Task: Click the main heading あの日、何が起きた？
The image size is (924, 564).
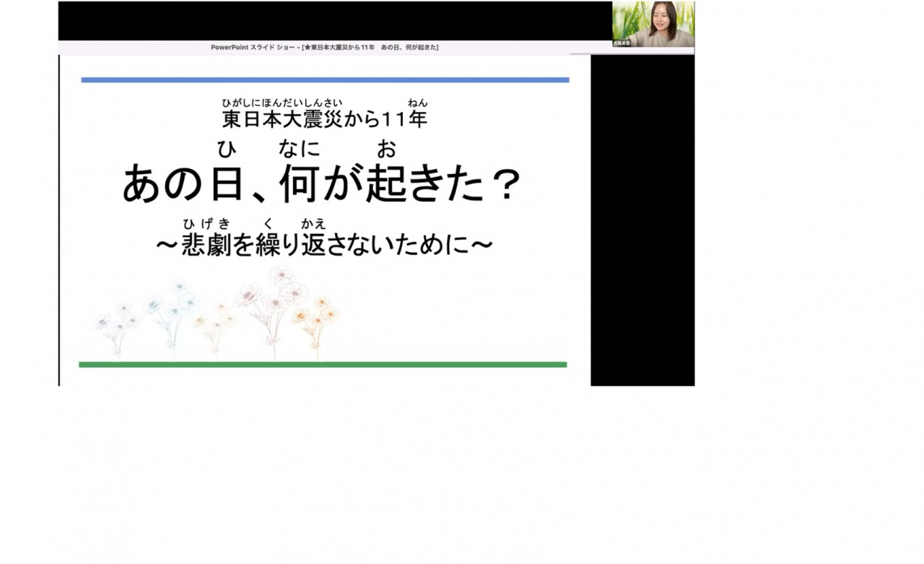Action: click(321, 185)
